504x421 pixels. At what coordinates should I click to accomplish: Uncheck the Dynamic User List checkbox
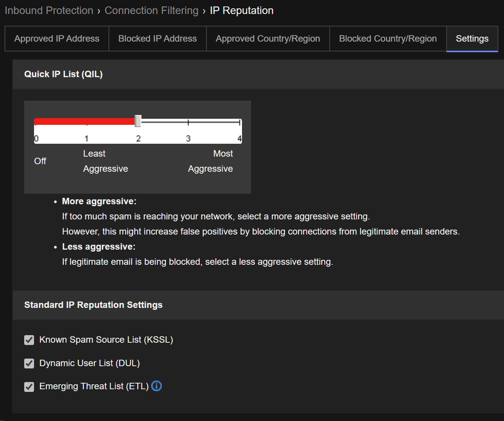29,364
